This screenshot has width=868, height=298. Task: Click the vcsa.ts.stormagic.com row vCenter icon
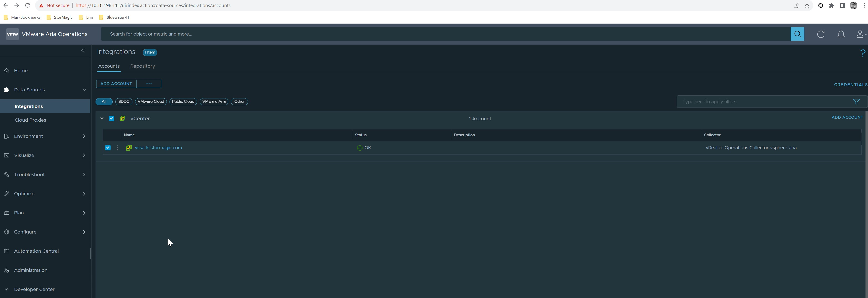click(x=129, y=148)
